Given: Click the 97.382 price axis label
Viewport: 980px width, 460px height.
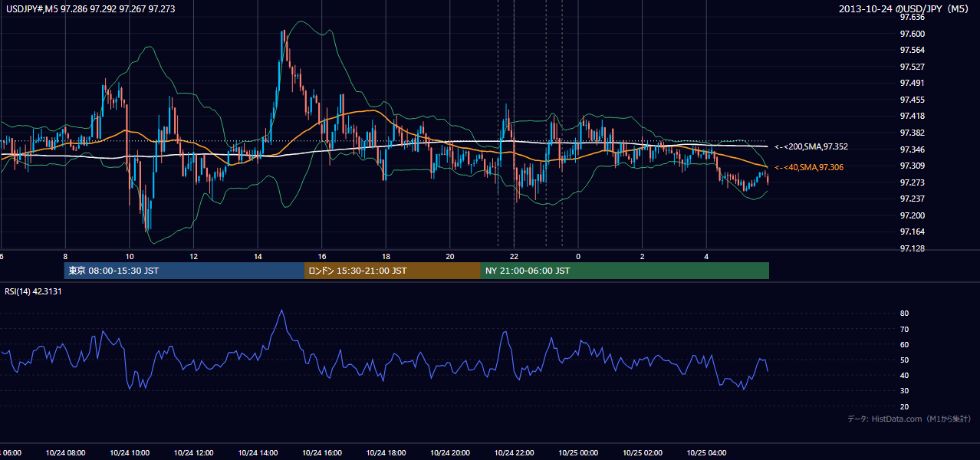Looking at the screenshot, I should click(x=913, y=133).
